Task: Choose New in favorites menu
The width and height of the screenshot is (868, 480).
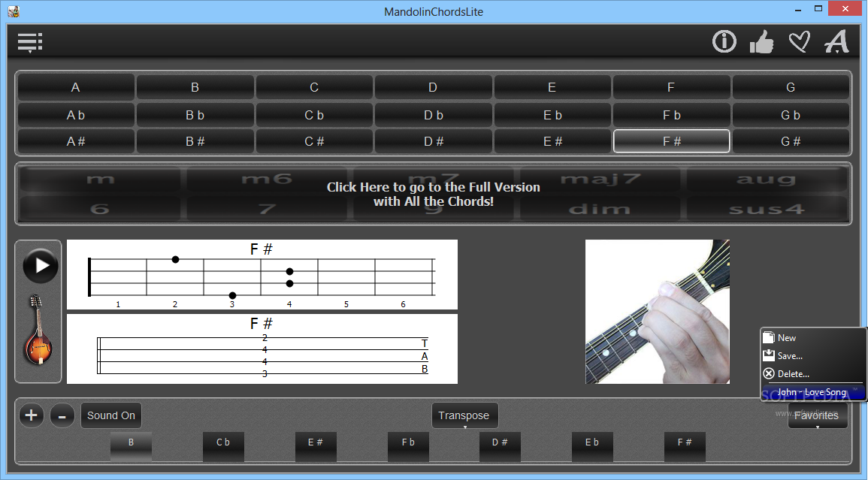Action: click(x=812, y=338)
